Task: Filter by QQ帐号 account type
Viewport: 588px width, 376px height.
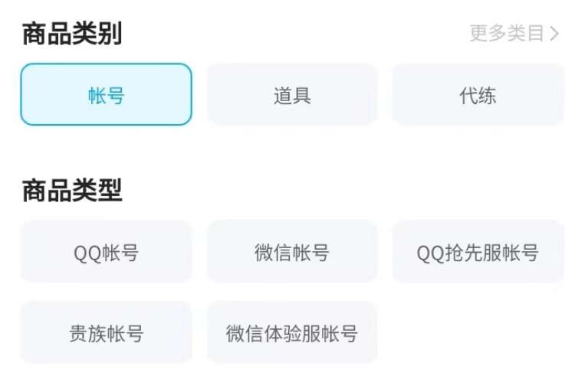Action: [106, 252]
